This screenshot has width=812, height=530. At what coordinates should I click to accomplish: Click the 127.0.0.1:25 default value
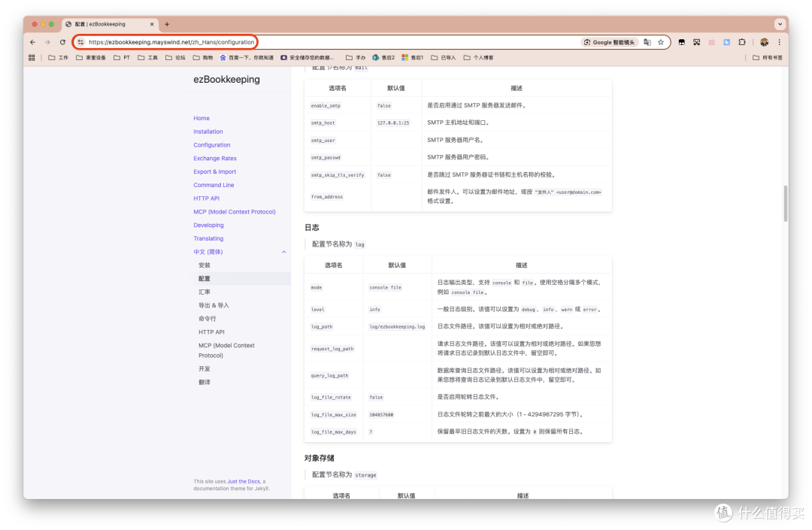[x=393, y=123]
